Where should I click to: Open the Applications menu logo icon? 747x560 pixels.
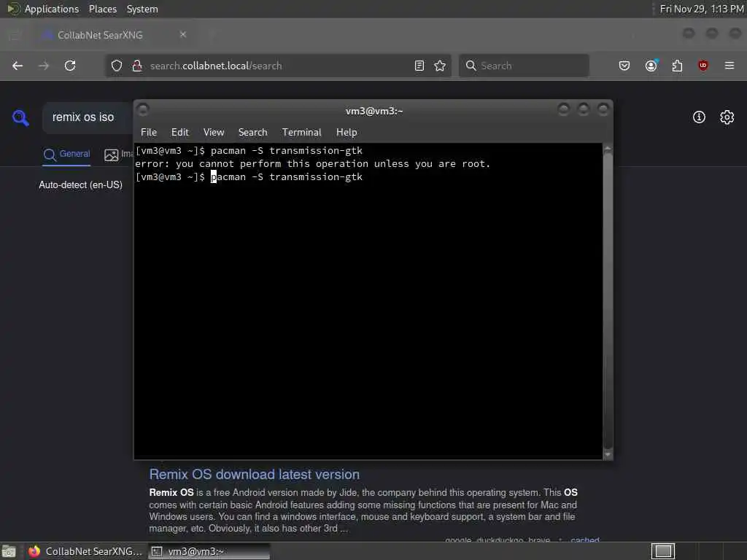point(13,9)
